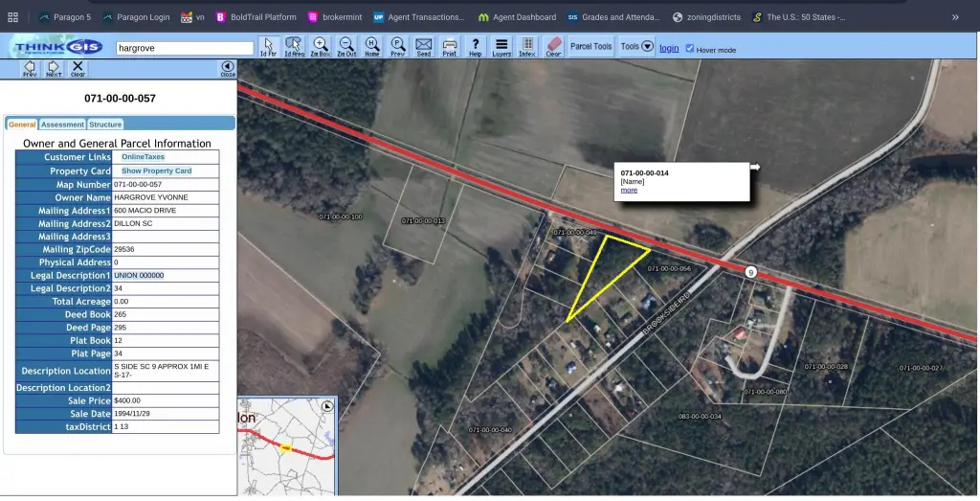Click the Print icon in toolbar
Image resolution: width=980 pixels, height=501 pixels.
click(450, 47)
